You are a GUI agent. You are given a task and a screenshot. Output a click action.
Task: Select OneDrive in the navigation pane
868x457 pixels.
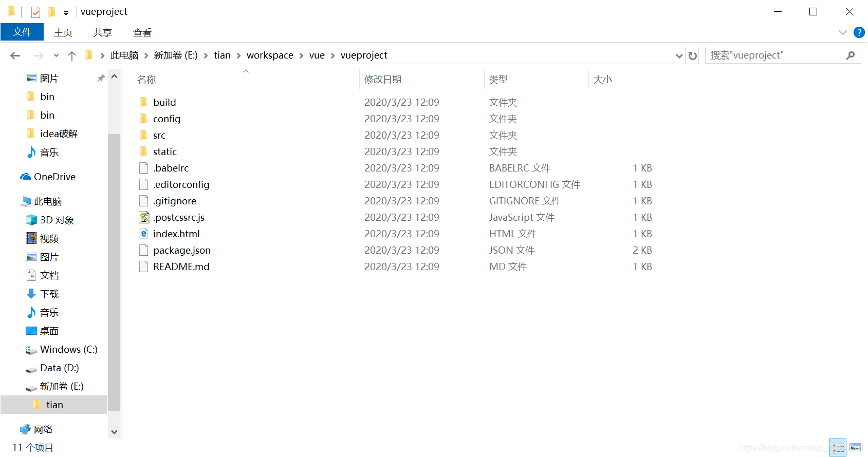54,177
